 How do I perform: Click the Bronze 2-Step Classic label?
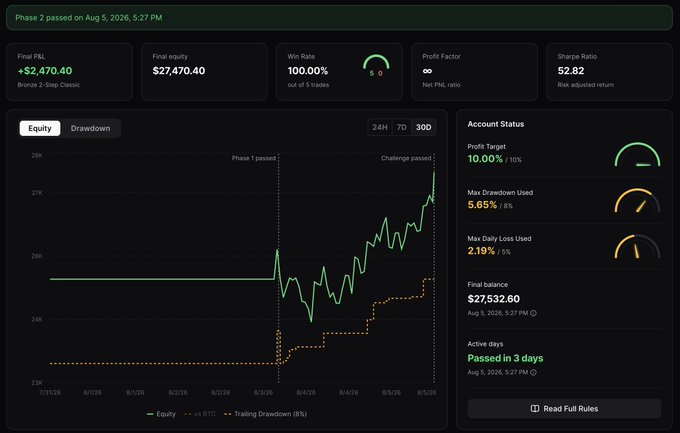pos(49,85)
